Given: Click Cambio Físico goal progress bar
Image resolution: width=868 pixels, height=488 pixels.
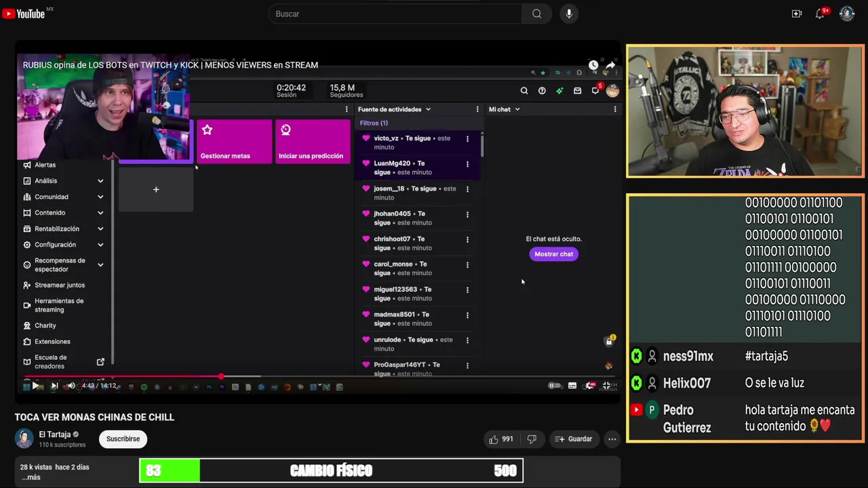Looking at the screenshot, I should tap(331, 470).
